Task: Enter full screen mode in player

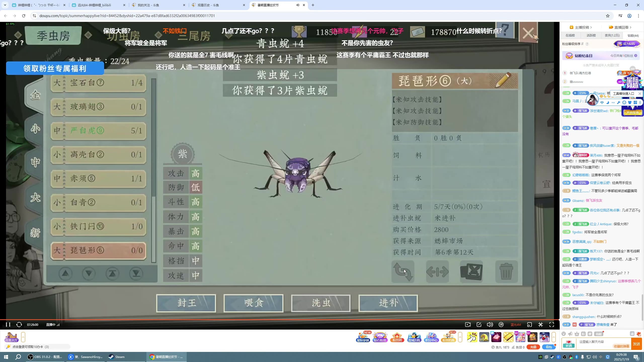Action: click(552, 325)
